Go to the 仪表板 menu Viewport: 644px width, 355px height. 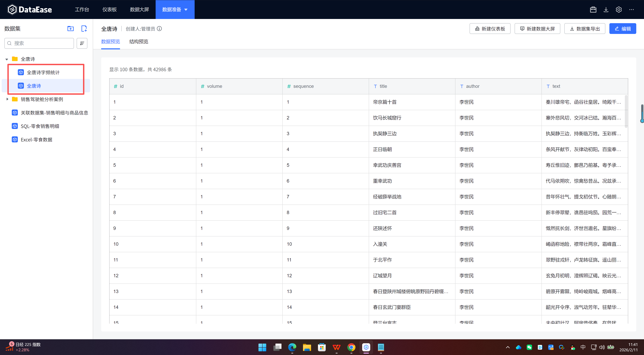click(x=109, y=10)
